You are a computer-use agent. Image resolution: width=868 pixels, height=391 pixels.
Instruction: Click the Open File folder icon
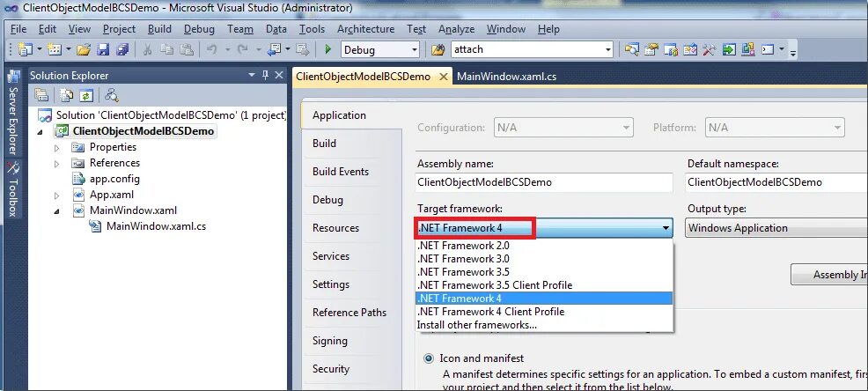coord(84,50)
